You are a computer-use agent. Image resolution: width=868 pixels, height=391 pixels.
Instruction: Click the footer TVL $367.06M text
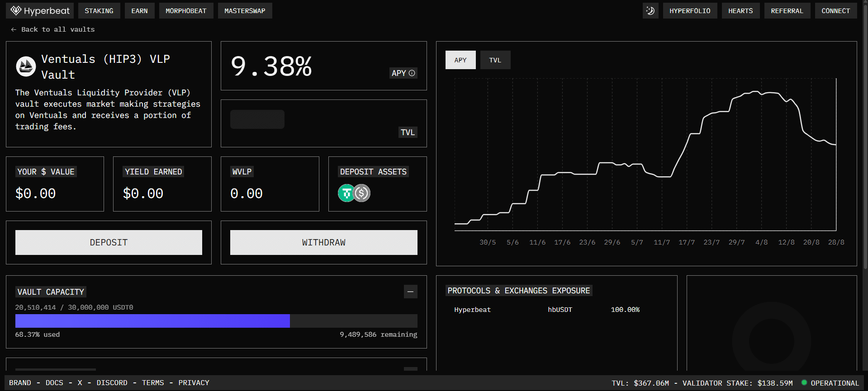(x=640, y=383)
